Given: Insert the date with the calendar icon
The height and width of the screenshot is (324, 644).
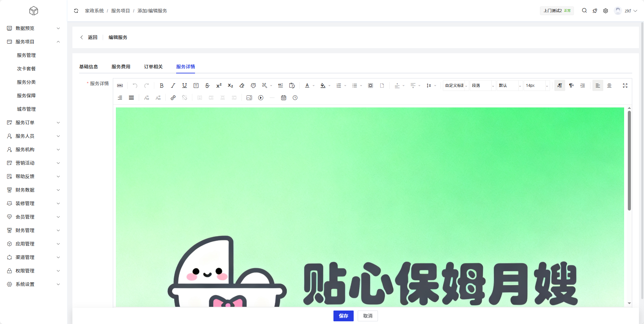Looking at the screenshot, I should (284, 98).
